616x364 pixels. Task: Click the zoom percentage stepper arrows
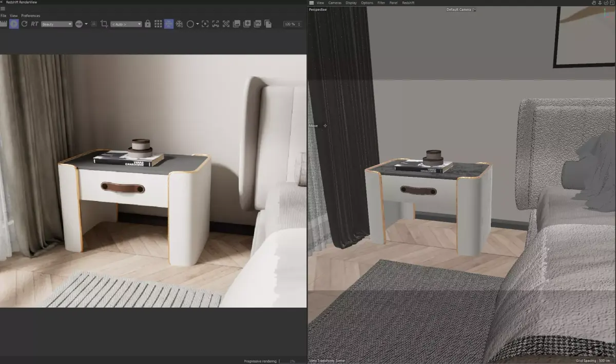[300, 24]
